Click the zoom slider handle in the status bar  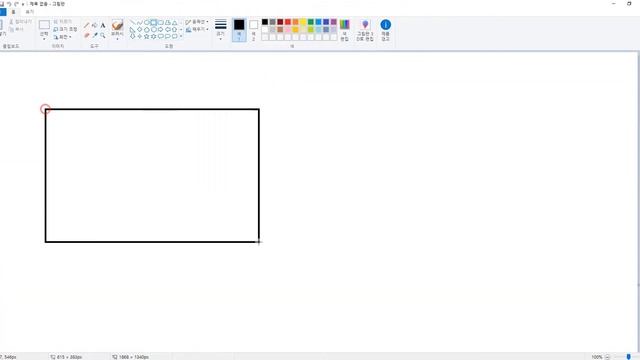coord(629,357)
